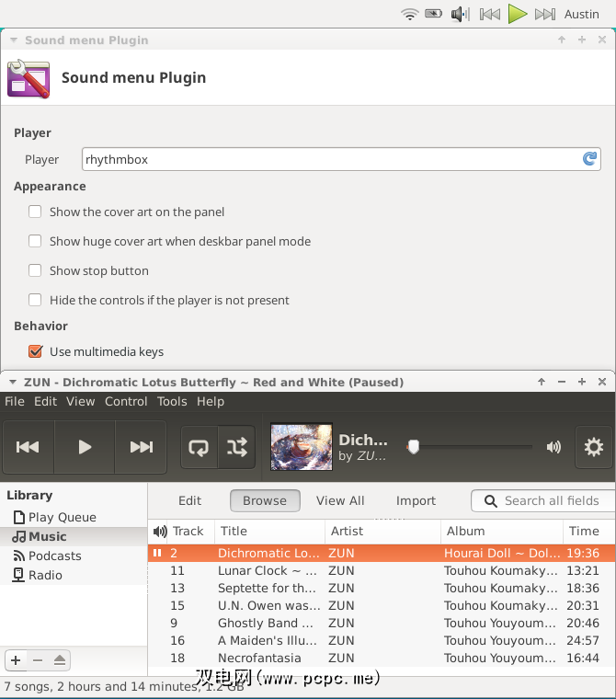
Task: Add a new playlist with plus button
Action: 16,660
